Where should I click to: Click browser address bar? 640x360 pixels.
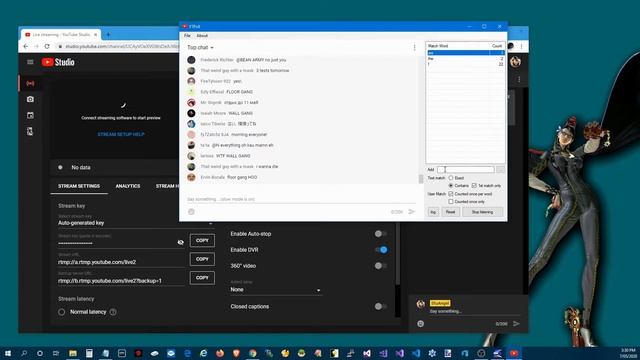tap(122, 46)
